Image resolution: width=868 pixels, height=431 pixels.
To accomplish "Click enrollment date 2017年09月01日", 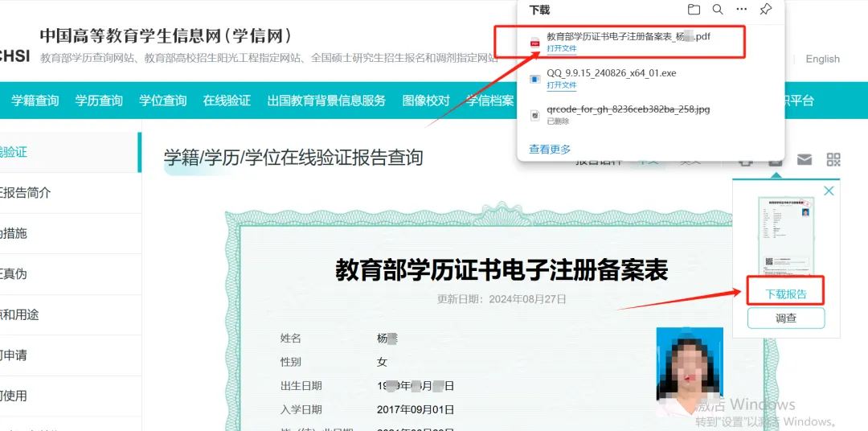I will [416, 410].
